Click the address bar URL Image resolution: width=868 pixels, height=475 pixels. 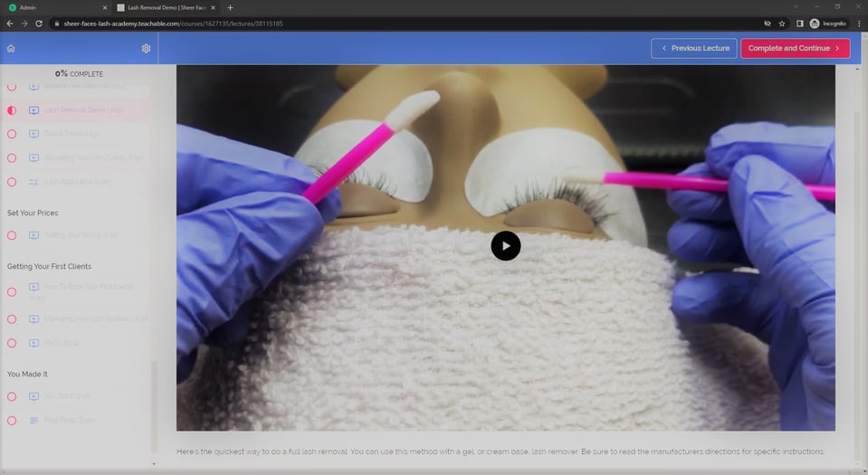(172, 23)
